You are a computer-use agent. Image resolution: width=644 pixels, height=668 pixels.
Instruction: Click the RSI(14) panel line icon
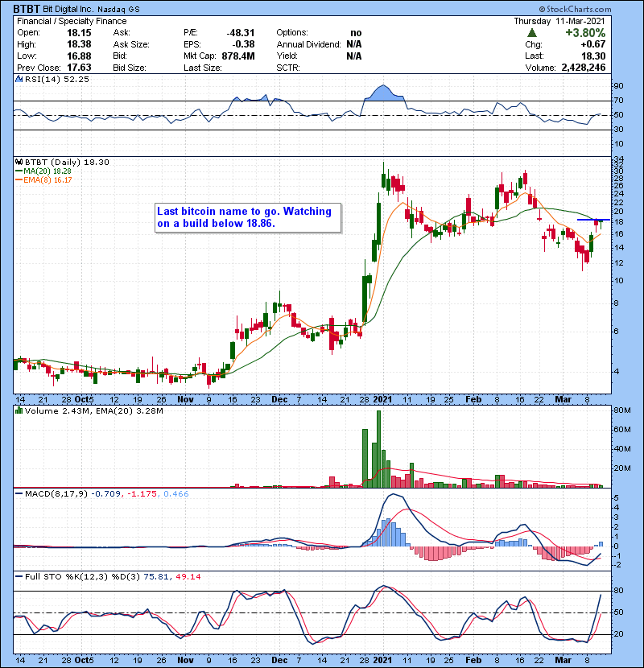[x=19, y=79]
